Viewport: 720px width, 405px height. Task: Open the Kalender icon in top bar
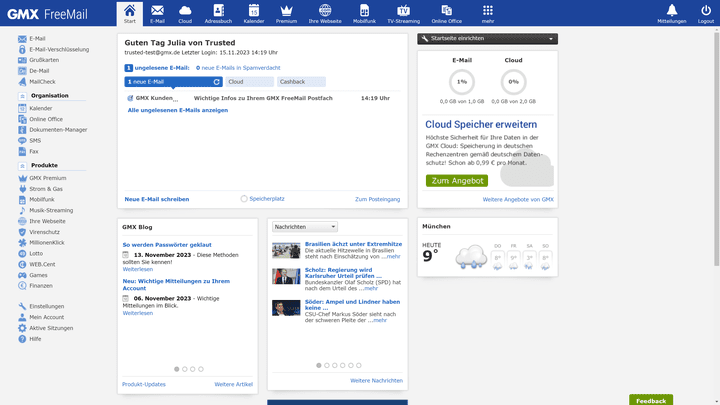[x=253, y=13]
